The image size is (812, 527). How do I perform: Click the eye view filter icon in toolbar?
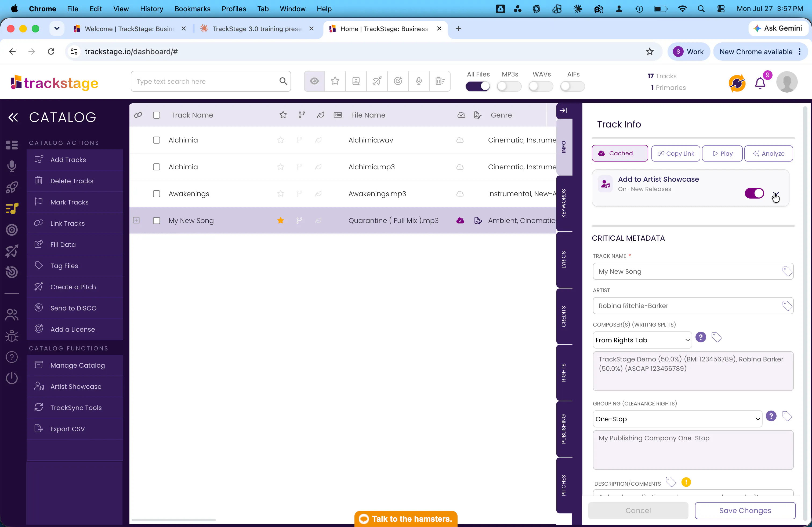(314, 81)
